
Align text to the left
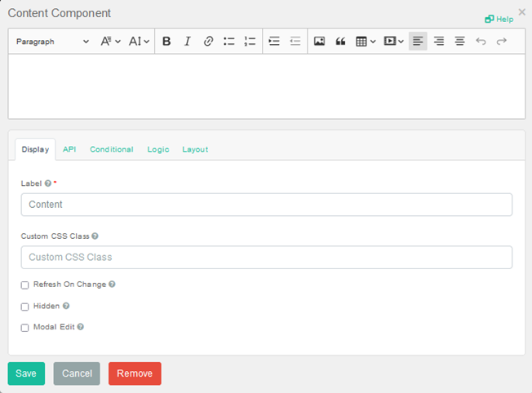point(418,42)
